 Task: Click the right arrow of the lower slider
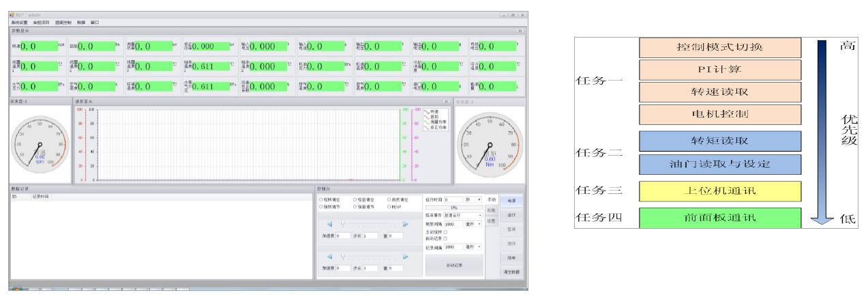tap(405, 257)
